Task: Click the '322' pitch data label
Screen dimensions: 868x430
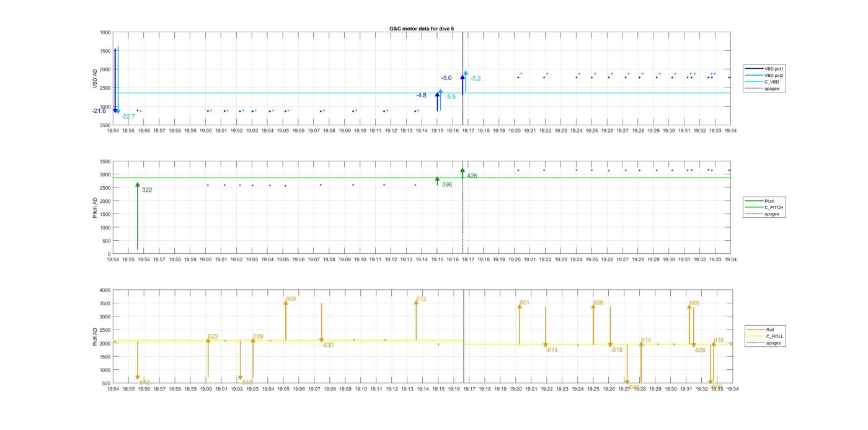Action: pyautogui.click(x=147, y=190)
